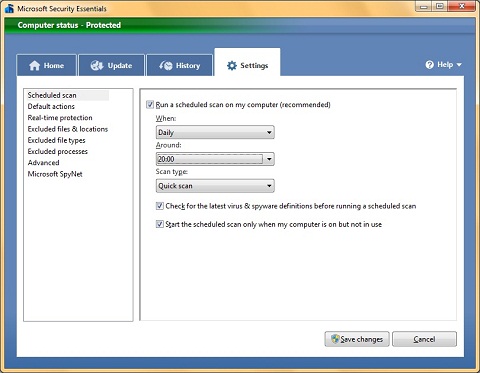The image size is (480, 373).
Task: Select Microsoft SpyNet in settings list
Action: coord(55,174)
